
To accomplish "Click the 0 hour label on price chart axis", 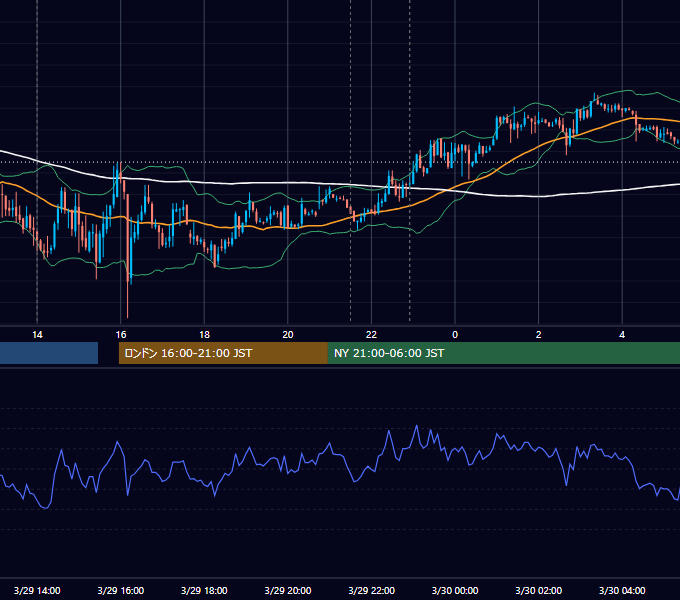I will point(455,335).
